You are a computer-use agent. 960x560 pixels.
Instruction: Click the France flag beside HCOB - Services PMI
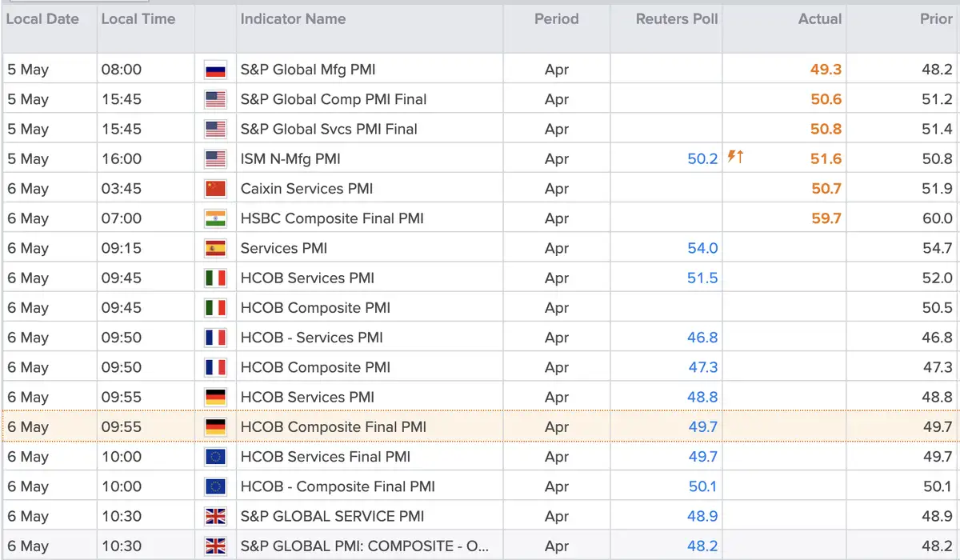(216, 338)
